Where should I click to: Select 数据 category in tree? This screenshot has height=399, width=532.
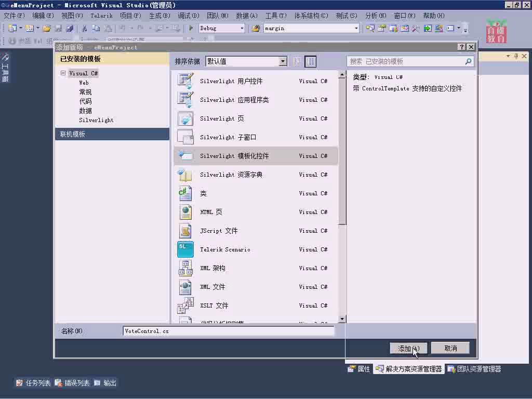coord(85,111)
